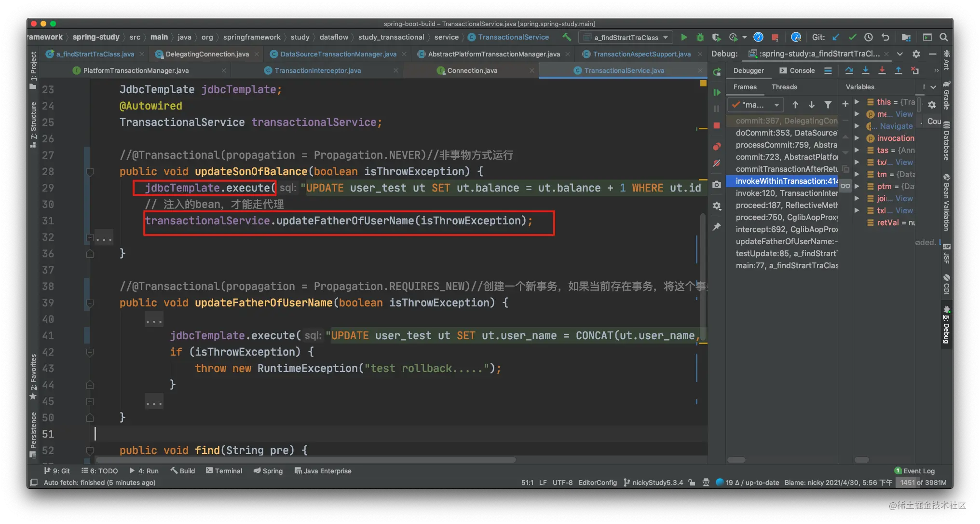Close the a_findStrartTraClass.java editor tab
This screenshot has height=524, width=980.
142,54
